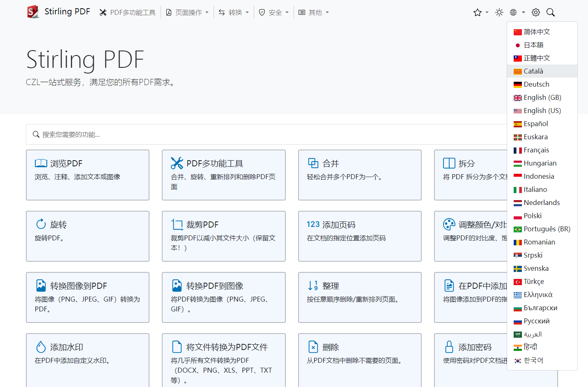This screenshot has width=588, height=387.
Task: Click the 拆分 split icon
Action: click(x=449, y=163)
